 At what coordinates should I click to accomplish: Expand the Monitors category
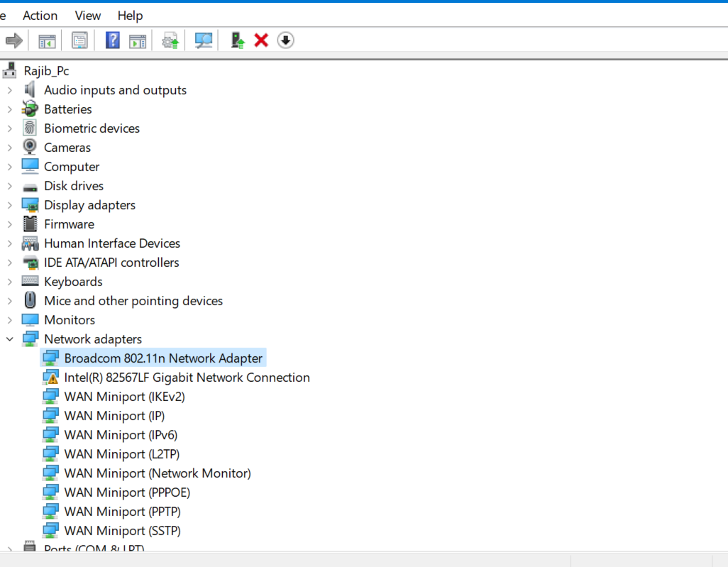coord(9,319)
